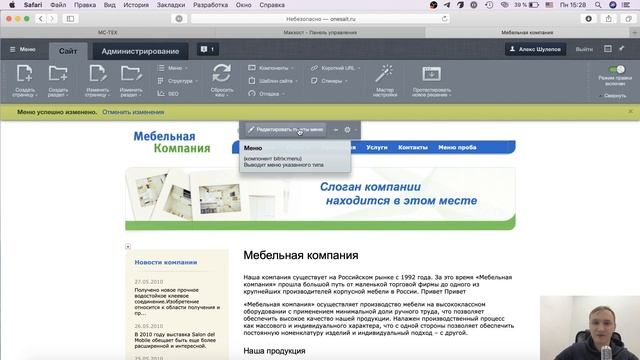
Task: Click the Test new solution icon
Action: [431, 74]
